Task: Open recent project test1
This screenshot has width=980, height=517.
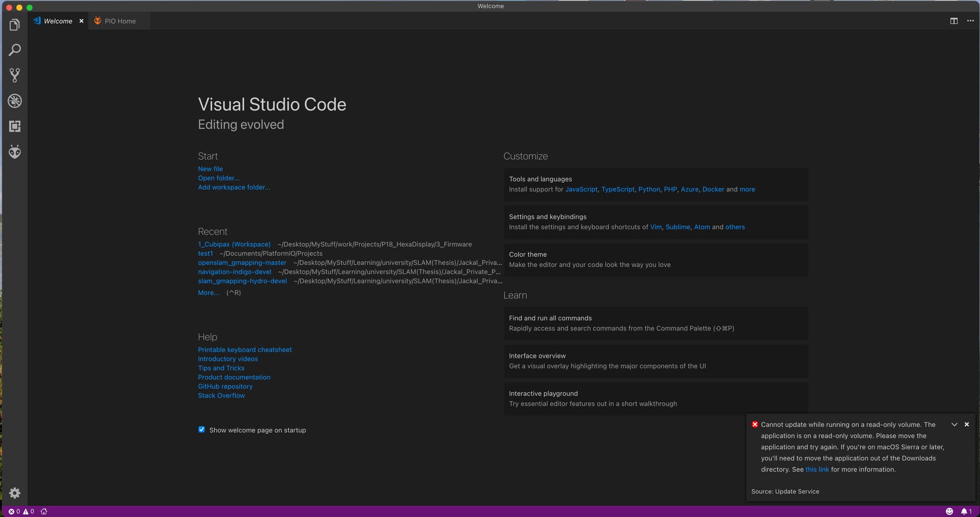Action: pyautogui.click(x=205, y=253)
